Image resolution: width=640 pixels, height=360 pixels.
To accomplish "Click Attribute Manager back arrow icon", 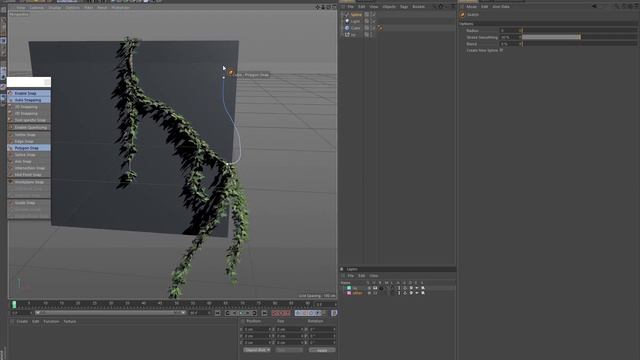I will (x=595, y=6).
